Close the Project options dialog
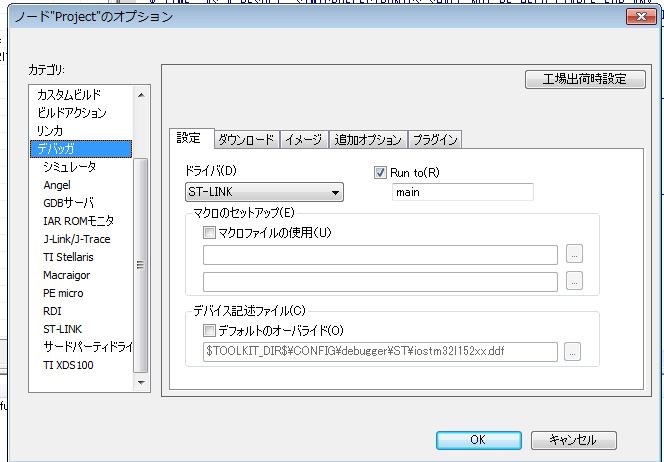Viewport: 664px width, 462px height. pos(641,17)
